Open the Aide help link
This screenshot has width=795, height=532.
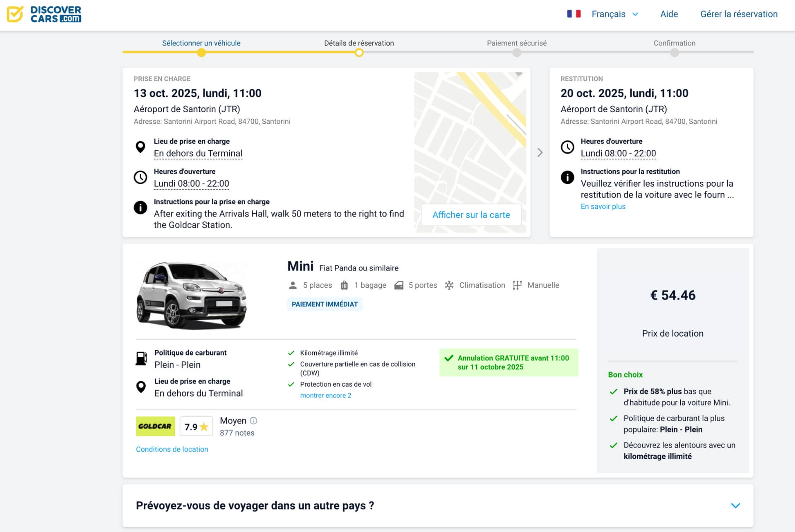tap(669, 14)
